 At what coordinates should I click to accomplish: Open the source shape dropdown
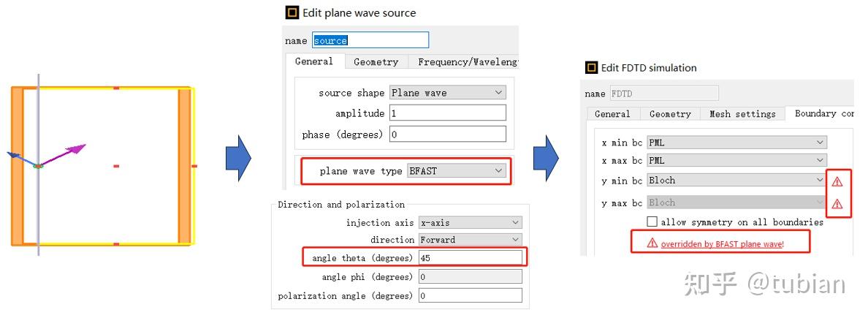pos(447,93)
